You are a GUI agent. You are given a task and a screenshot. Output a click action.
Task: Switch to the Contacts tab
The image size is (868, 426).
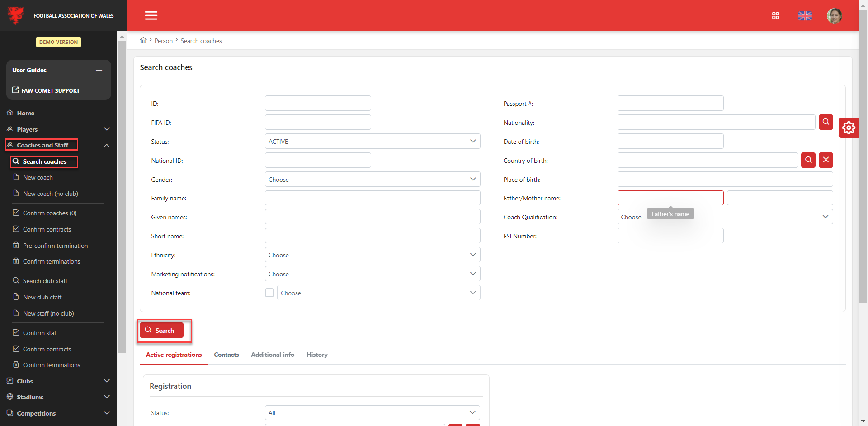click(x=226, y=355)
